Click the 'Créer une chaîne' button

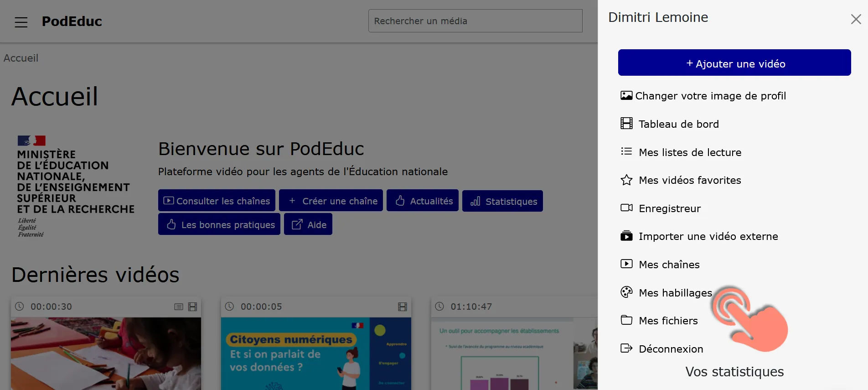tap(331, 201)
